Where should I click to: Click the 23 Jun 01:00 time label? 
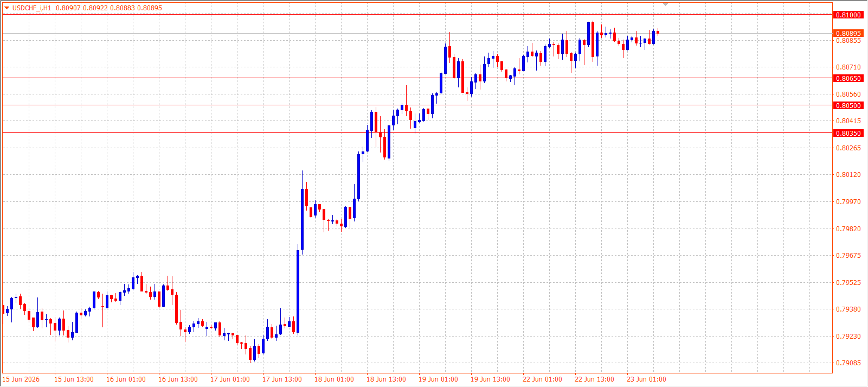pos(646,379)
